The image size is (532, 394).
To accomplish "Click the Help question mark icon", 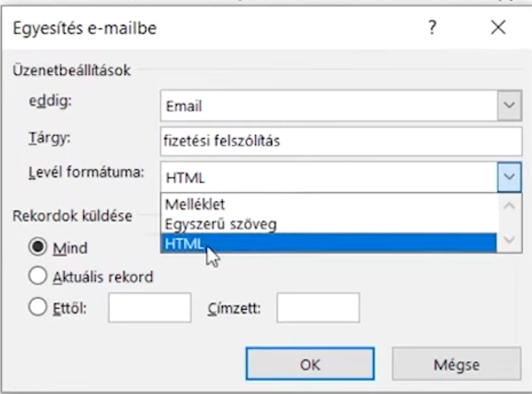I will coord(432,28).
